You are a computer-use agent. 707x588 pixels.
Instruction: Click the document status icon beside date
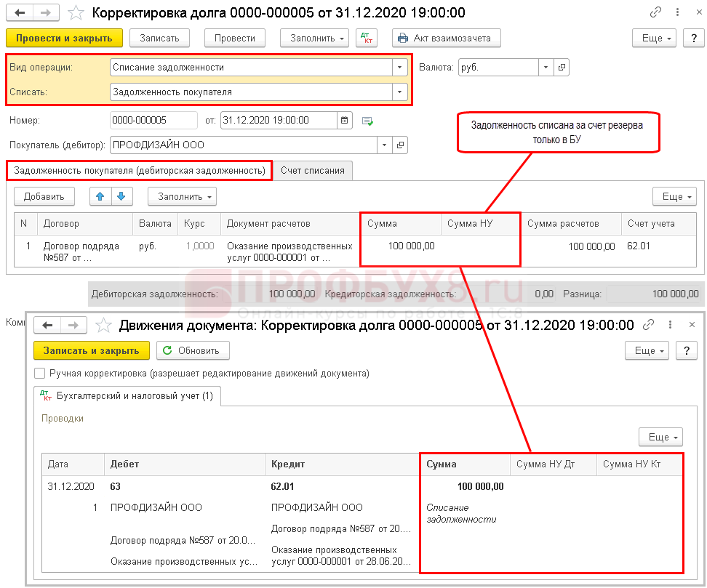367,121
